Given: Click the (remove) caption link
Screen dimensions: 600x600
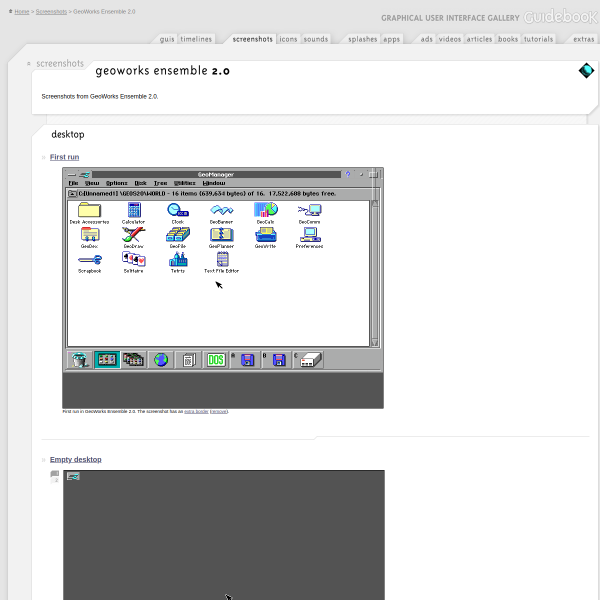Looking at the screenshot, I should (219, 411).
